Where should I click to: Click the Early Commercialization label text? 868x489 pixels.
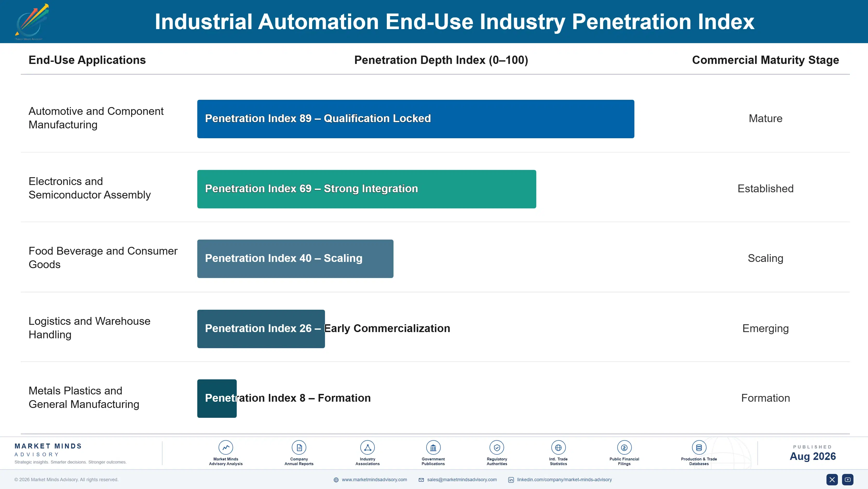pyautogui.click(x=387, y=328)
